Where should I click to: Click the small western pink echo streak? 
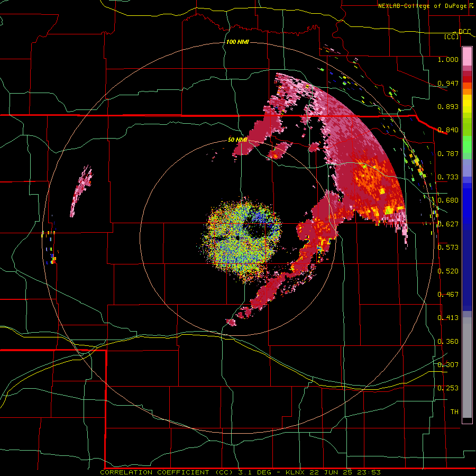click(x=81, y=191)
